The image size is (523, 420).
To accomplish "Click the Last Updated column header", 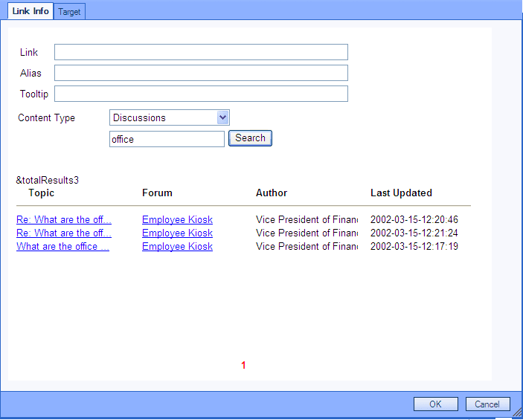I will pos(401,193).
